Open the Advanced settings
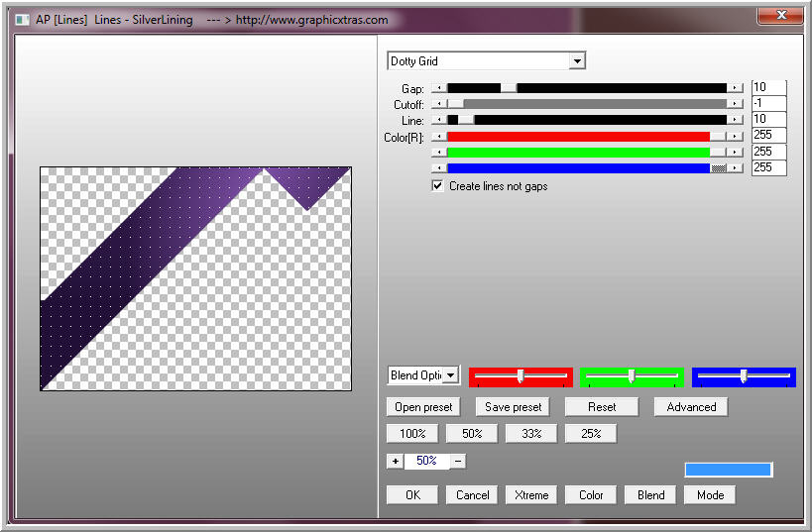812x532 pixels. click(x=691, y=407)
